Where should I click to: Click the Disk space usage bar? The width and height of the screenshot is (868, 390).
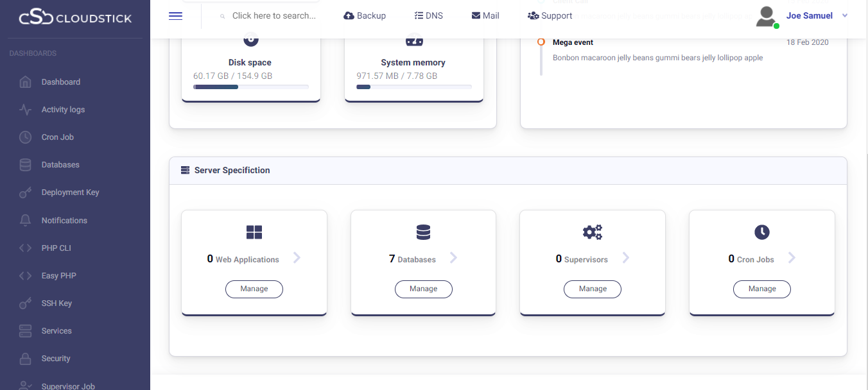click(x=250, y=87)
